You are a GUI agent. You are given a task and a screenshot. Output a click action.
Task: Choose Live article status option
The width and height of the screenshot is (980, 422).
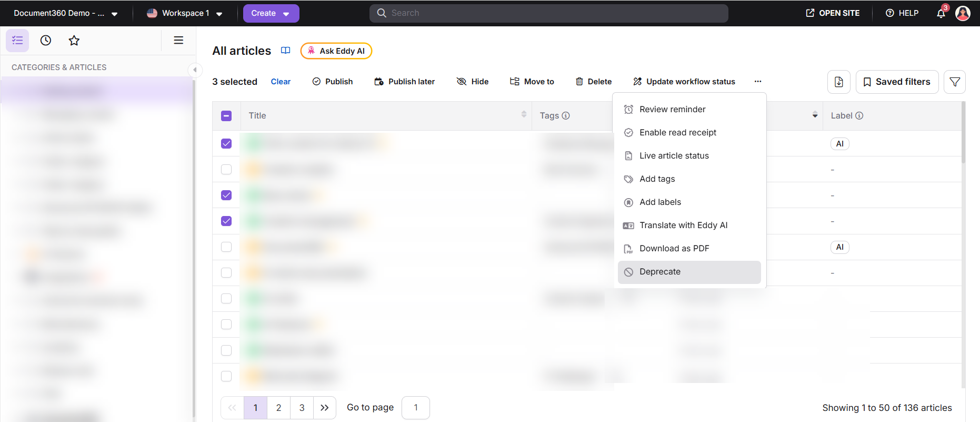click(x=689, y=156)
